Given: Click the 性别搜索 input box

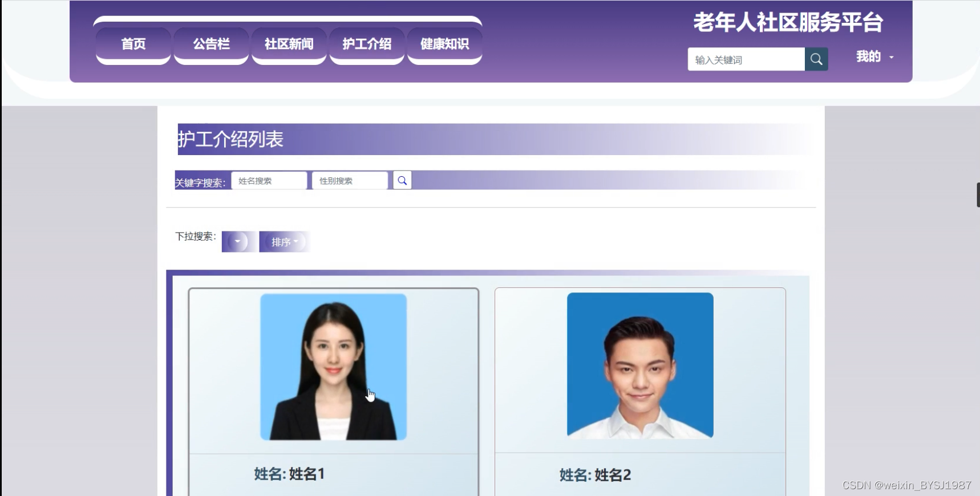Looking at the screenshot, I should pyautogui.click(x=350, y=181).
